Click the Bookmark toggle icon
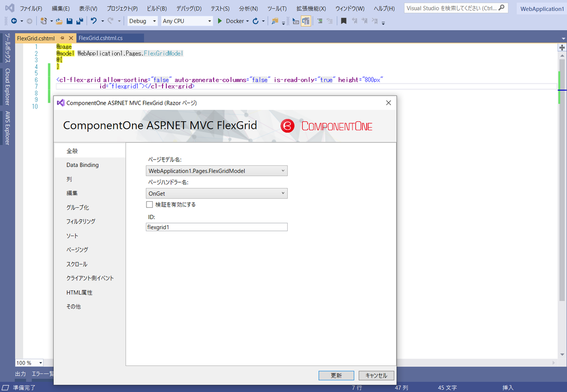 344,21
